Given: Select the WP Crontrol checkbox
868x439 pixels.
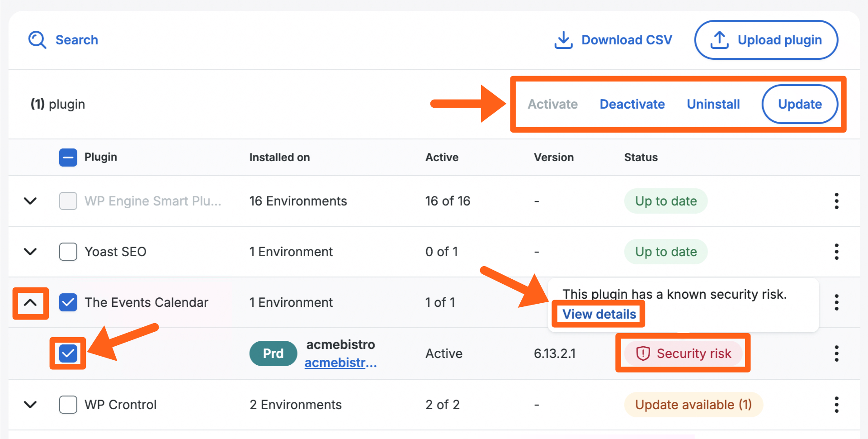Looking at the screenshot, I should pyautogui.click(x=68, y=405).
